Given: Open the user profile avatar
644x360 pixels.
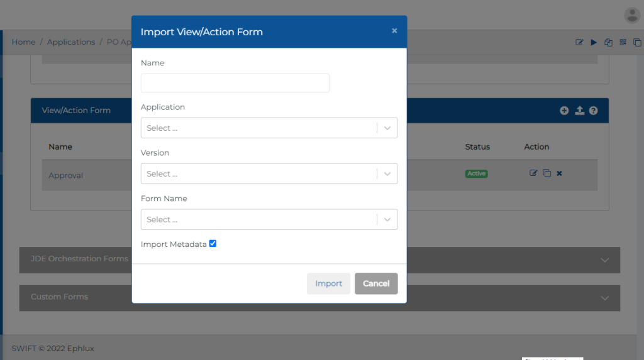Looking at the screenshot, I should pyautogui.click(x=631, y=15).
